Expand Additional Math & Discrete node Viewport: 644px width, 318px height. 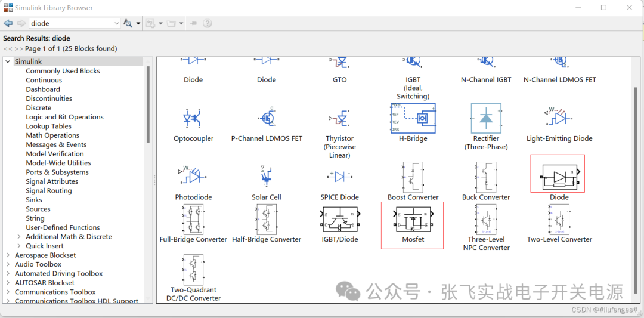(19, 237)
